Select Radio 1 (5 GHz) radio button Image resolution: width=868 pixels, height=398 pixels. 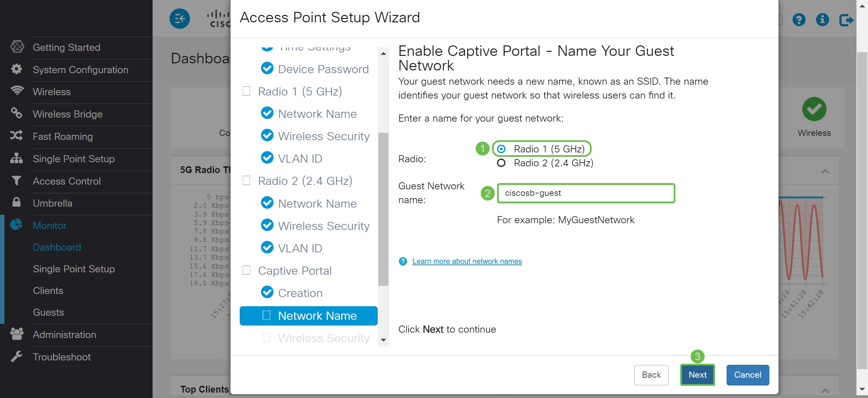[x=501, y=149]
